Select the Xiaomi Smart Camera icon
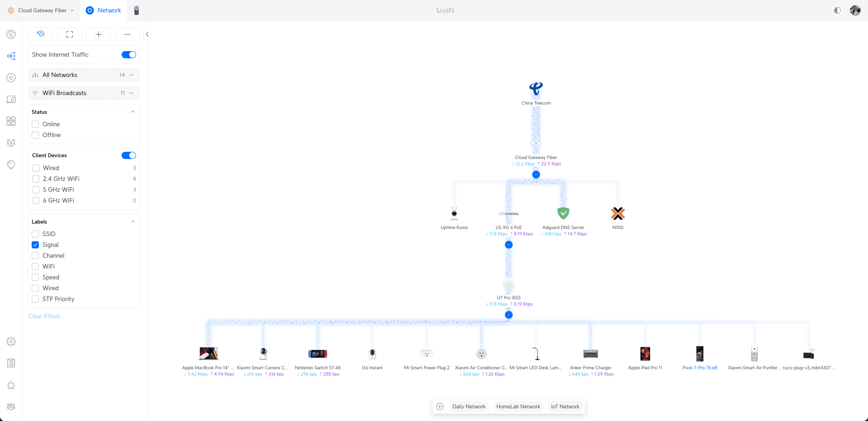The image size is (868, 421). [x=263, y=354]
